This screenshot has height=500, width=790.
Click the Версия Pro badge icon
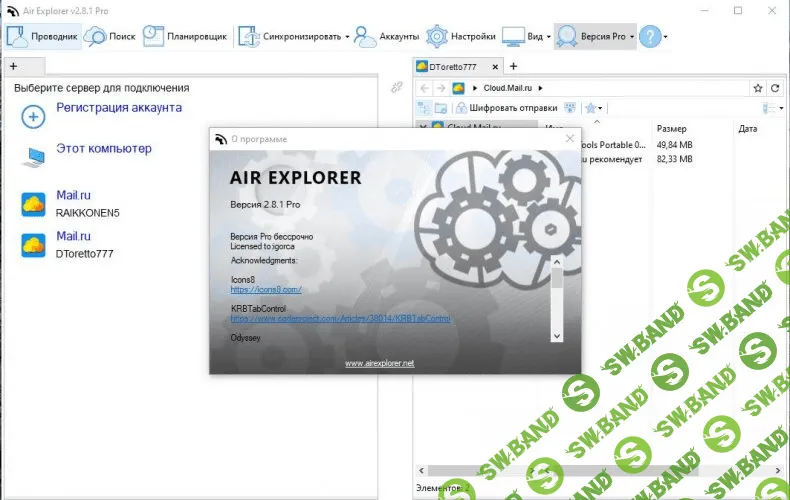(x=567, y=36)
